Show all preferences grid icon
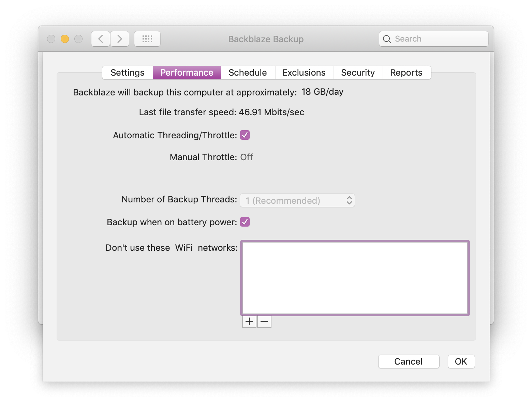Image resolution: width=532 pixels, height=400 pixels. pos(147,39)
